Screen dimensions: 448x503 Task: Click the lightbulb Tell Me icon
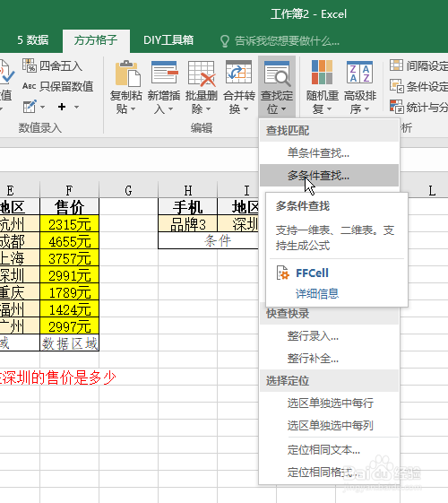[225, 40]
